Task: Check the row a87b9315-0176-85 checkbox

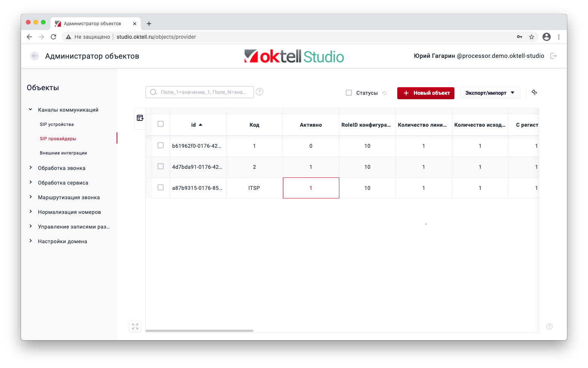Action: click(161, 187)
